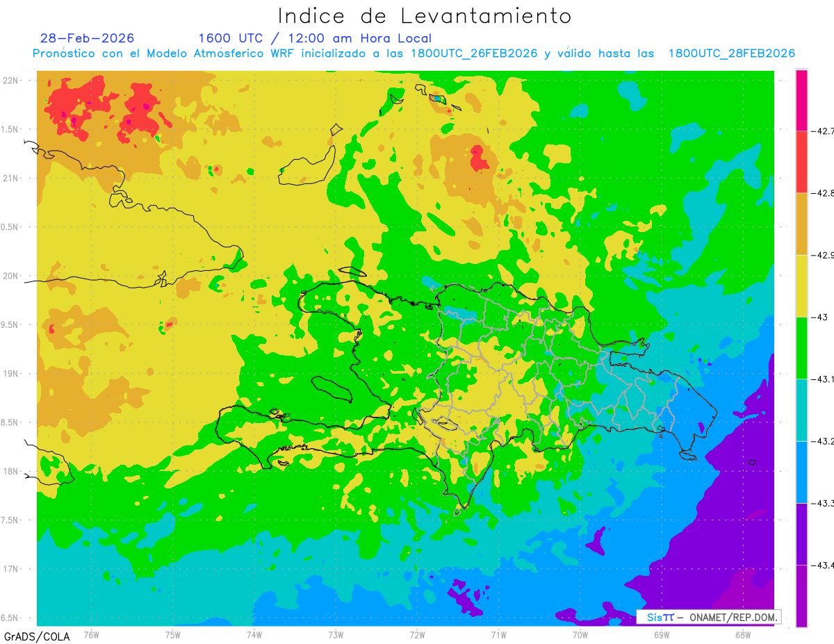Click the '20N' latitude axis label
Screen dimensions: 834x644
11,276
